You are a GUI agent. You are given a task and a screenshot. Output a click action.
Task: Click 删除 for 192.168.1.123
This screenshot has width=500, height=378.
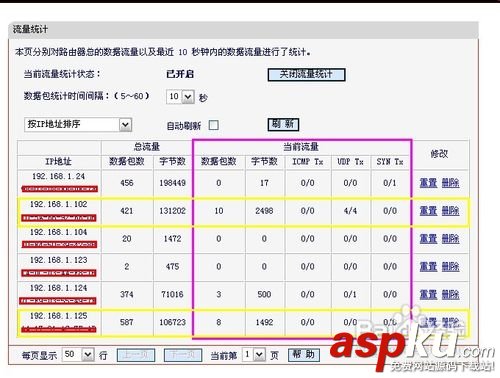coord(450,266)
